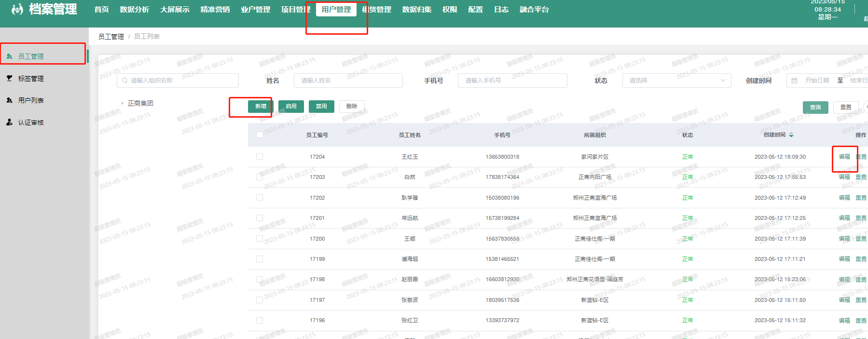Screen dimensions: 868x339
Task: Click the 禁用 button
Action: coord(321,107)
